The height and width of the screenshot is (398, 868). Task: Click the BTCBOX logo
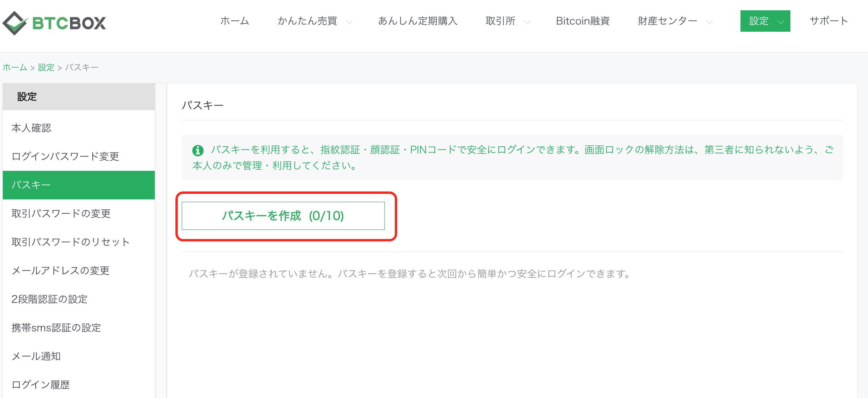click(x=54, y=23)
